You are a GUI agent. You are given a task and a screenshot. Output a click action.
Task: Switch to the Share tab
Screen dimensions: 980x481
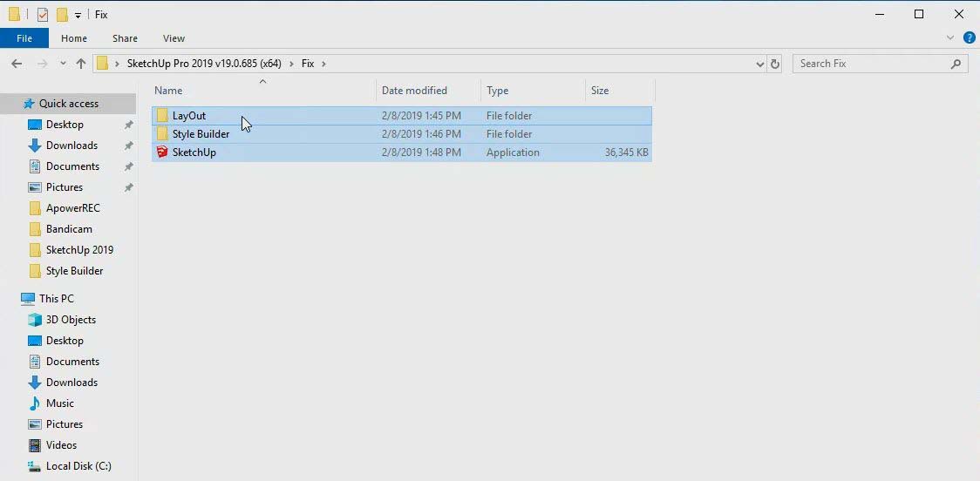point(125,38)
